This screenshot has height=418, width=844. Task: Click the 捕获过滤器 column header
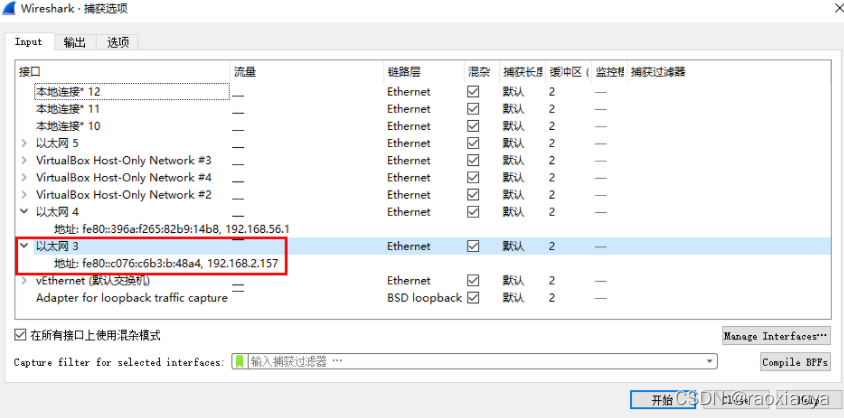(x=658, y=72)
